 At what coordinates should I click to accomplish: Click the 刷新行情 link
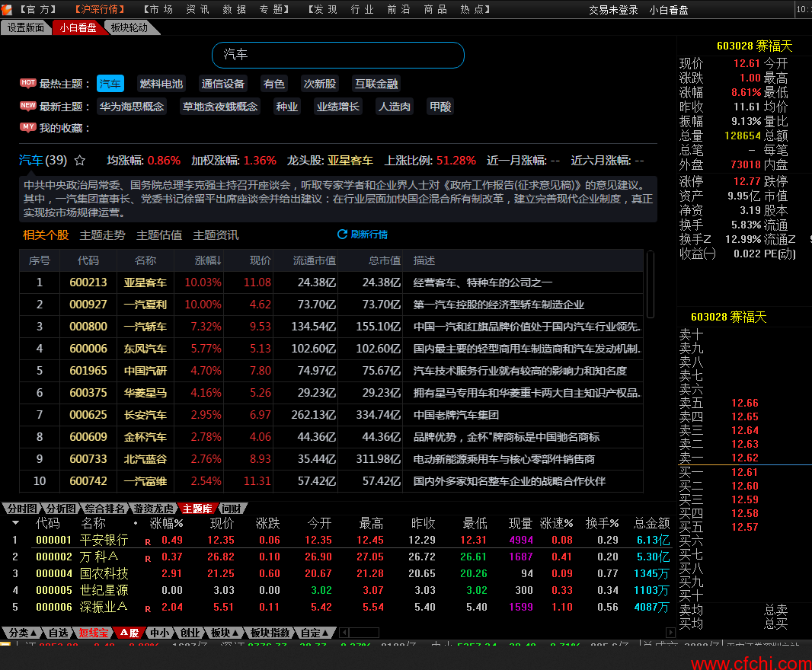(x=369, y=234)
